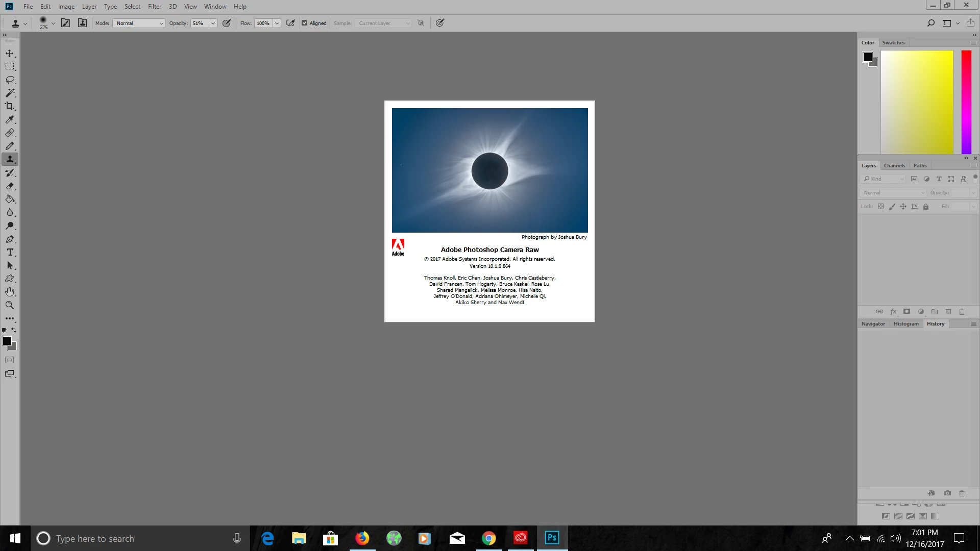Select the Zoom tool
980x551 pixels.
(x=10, y=305)
